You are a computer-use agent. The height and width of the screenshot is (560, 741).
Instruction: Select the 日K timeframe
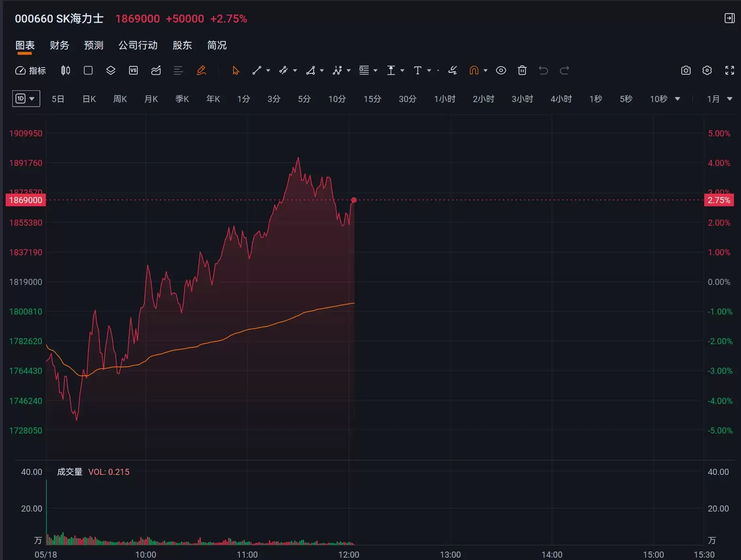(x=89, y=99)
